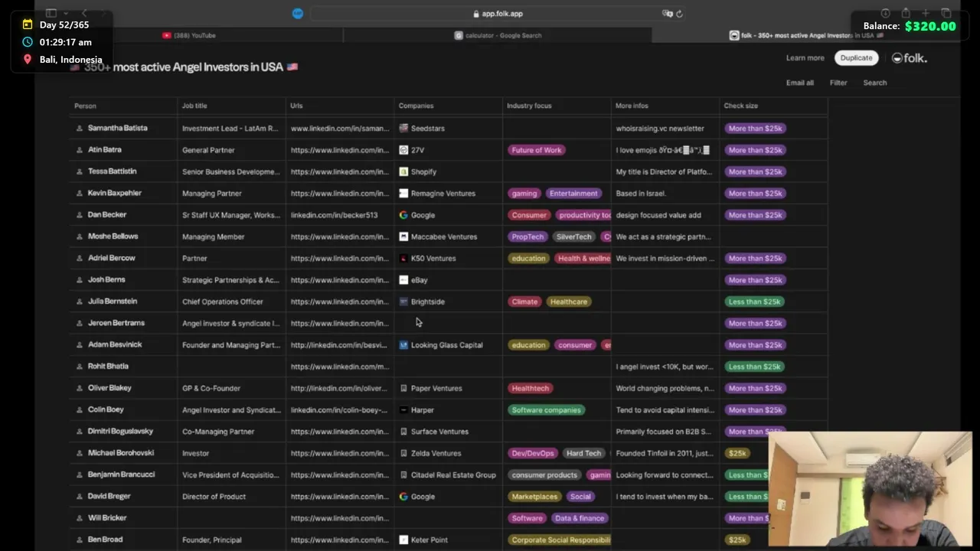
Task: Click the PropTech industry tag
Action: 528,236
